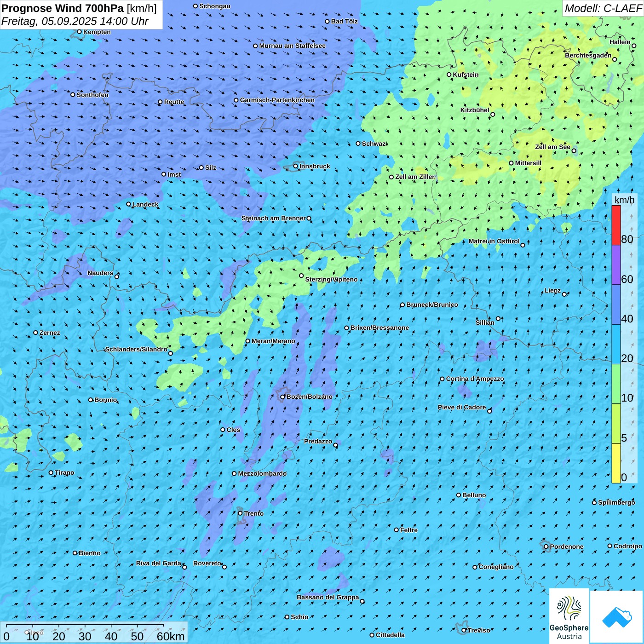Screen dimensions: 644x644
Task: Click the yellow 0 km/h legend color
Action: click(x=616, y=463)
